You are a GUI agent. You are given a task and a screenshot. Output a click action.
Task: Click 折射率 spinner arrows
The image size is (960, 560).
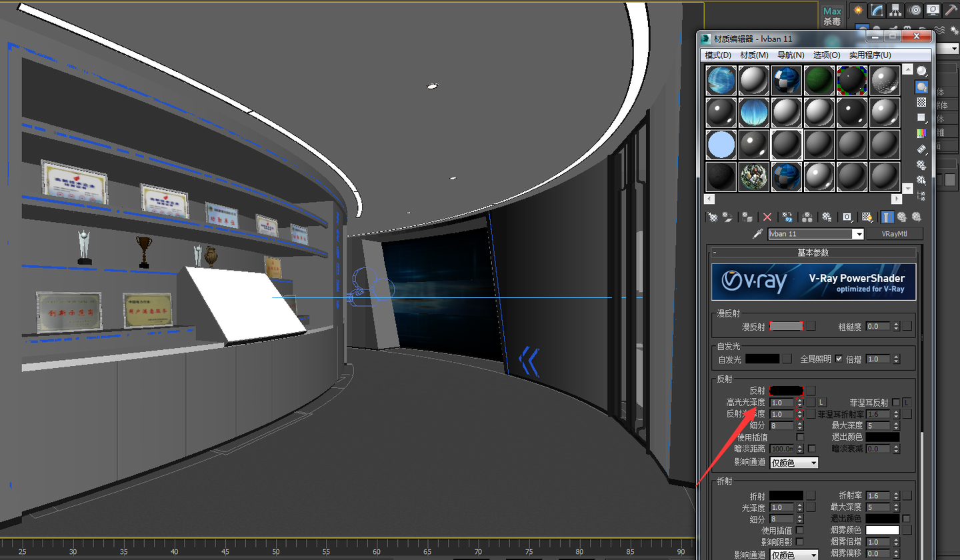pos(896,495)
